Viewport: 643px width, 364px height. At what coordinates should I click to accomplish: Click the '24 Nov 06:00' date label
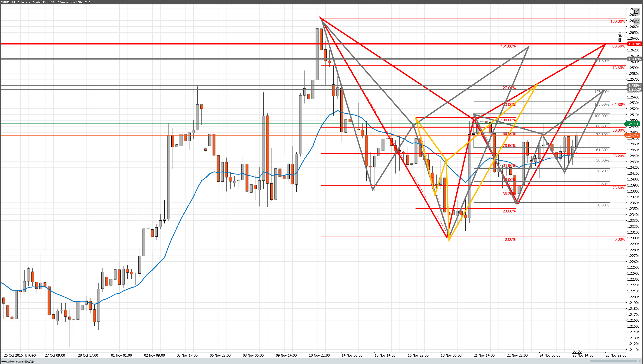[550, 355]
